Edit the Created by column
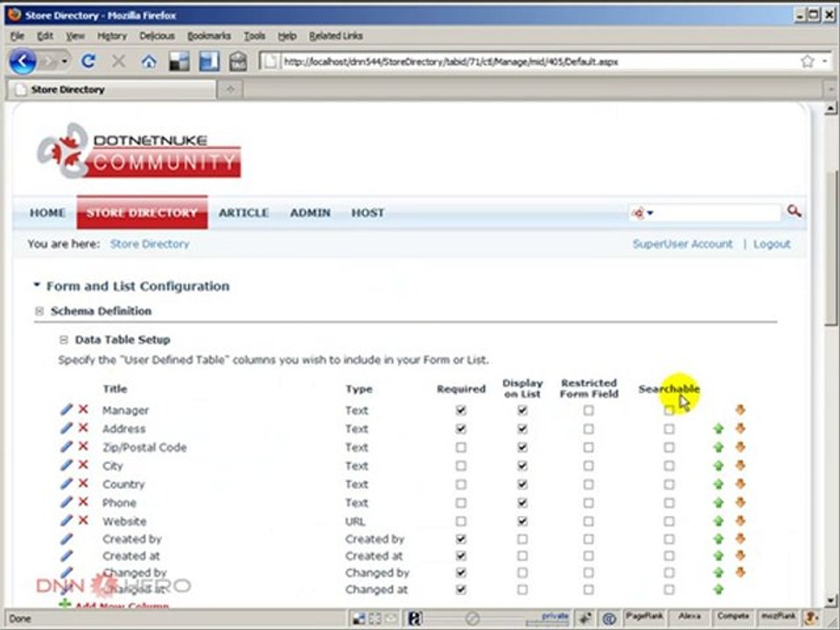Image resolution: width=840 pixels, height=630 pixels. [66, 538]
